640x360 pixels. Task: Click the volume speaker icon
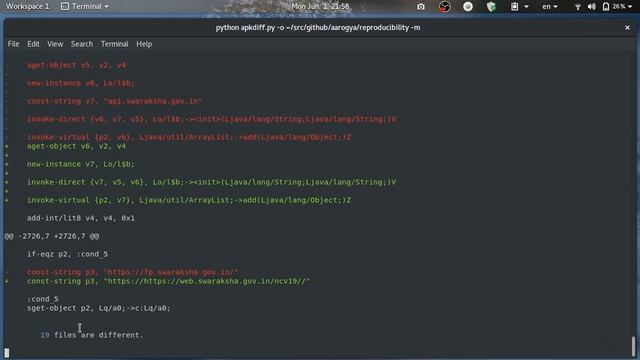pos(591,7)
